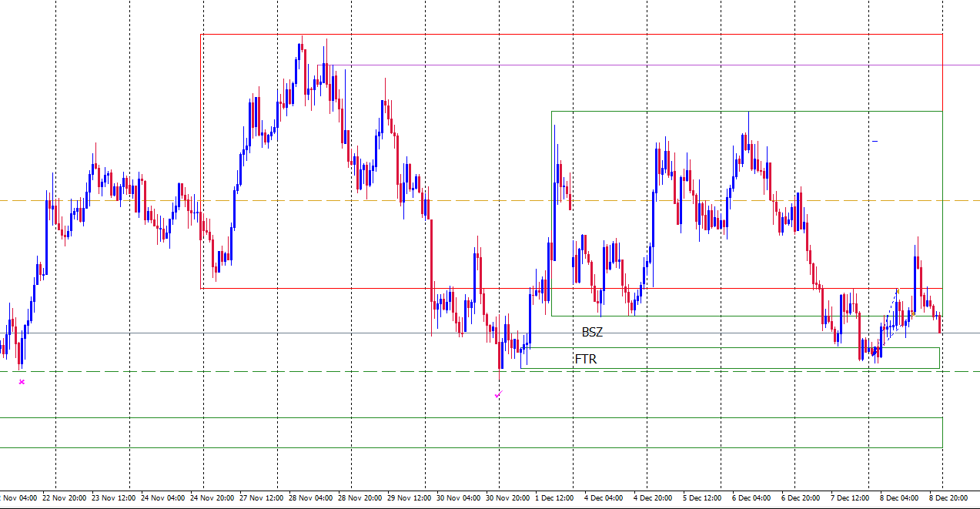
Task: Select the BSZ text label
Action: [x=592, y=332]
